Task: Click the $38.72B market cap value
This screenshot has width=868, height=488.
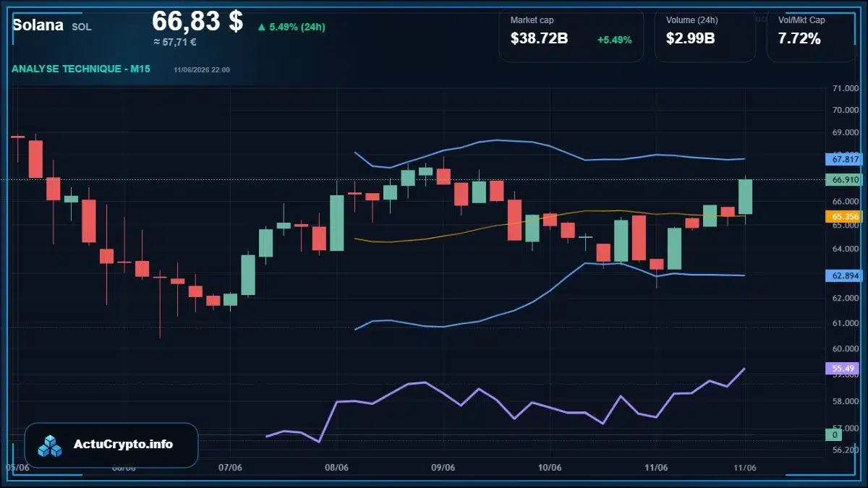Action: coord(539,39)
